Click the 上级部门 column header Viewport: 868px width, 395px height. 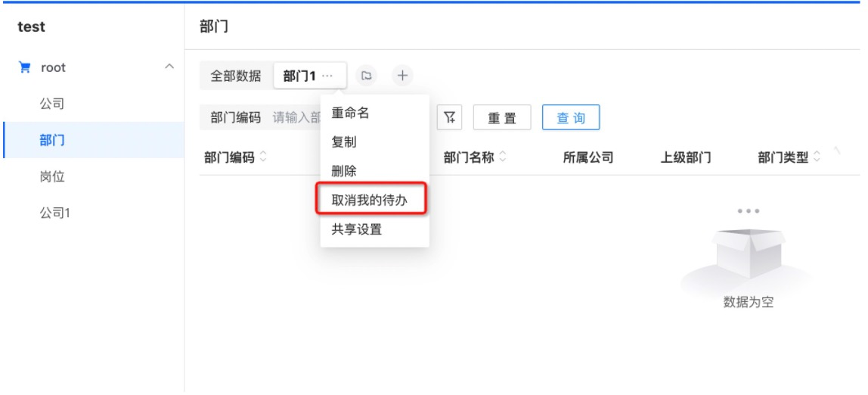pos(685,158)
